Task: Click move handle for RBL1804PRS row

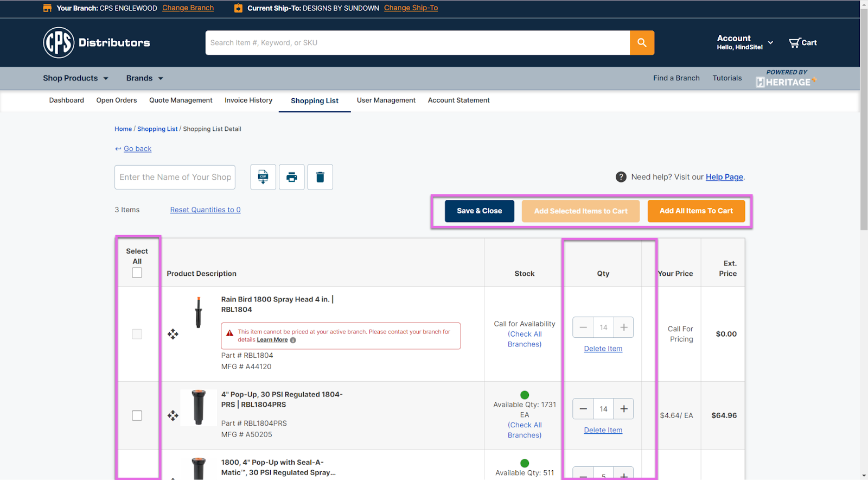Action: tap(173, 415)
